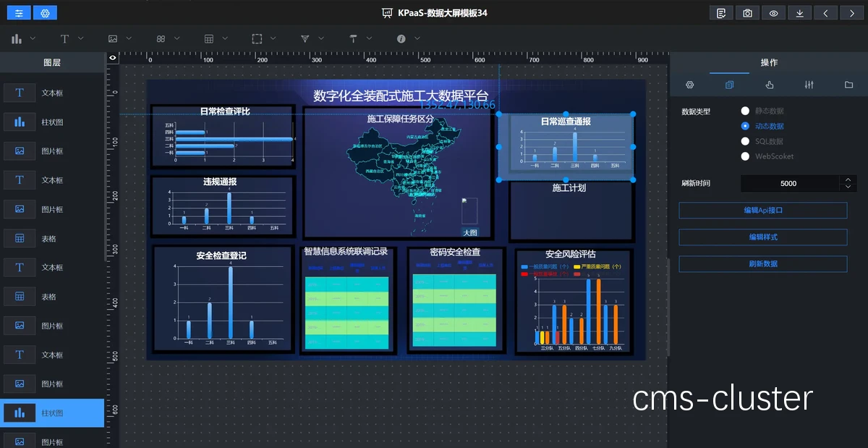Select the 密码安全检查 table on canvas
The image size is (868, 448).
455,300
